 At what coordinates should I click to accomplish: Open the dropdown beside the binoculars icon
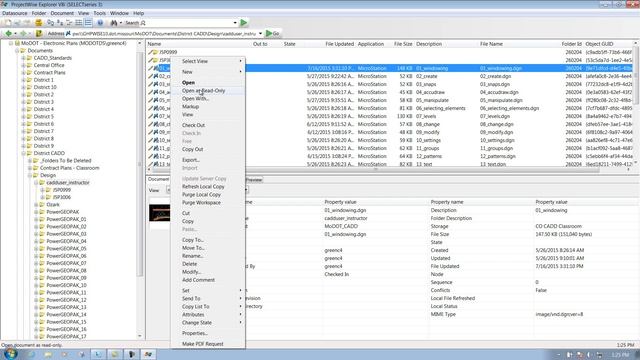[121, 23]
